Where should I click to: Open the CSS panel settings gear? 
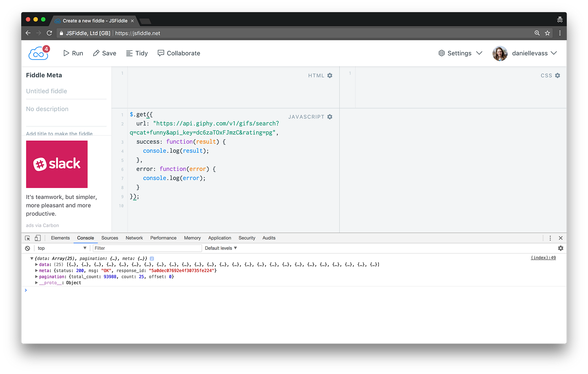(557, 76)
